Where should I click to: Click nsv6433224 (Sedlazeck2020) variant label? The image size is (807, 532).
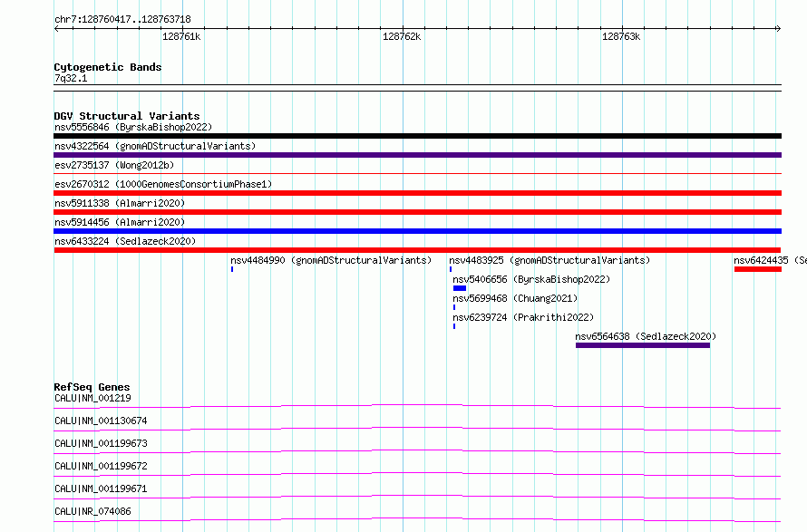(x=125, y=241)
